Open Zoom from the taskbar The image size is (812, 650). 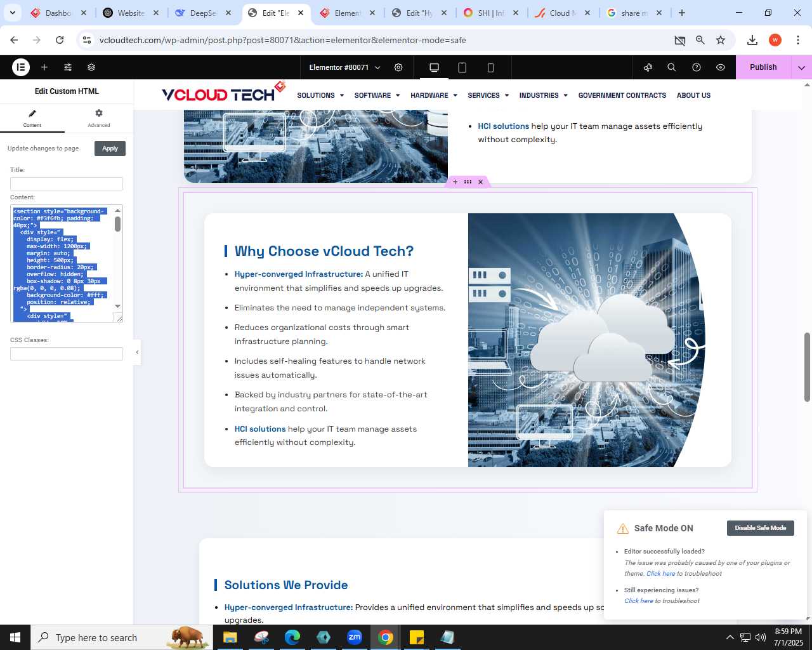coord(355,637)
